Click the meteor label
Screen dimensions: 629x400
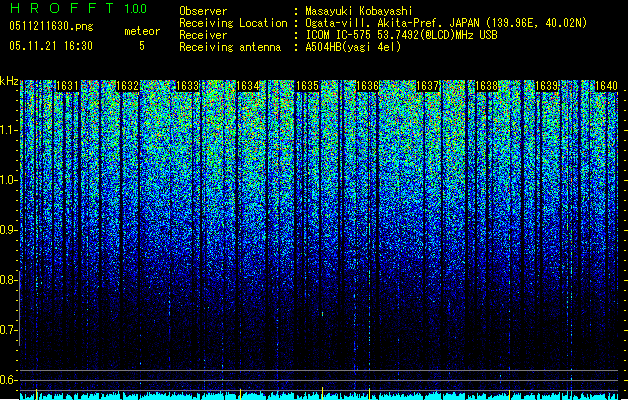pos(142,31)
